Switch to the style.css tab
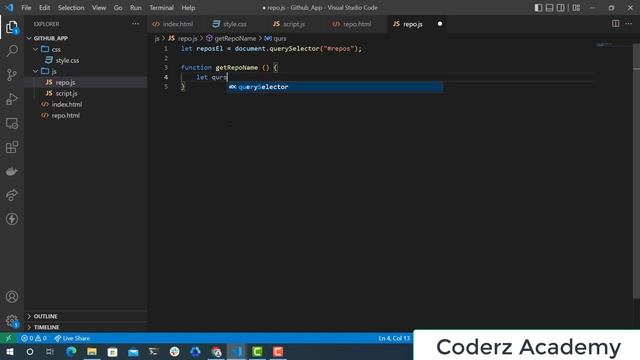This screenshot has height=360, width=640. click(234, 24)
